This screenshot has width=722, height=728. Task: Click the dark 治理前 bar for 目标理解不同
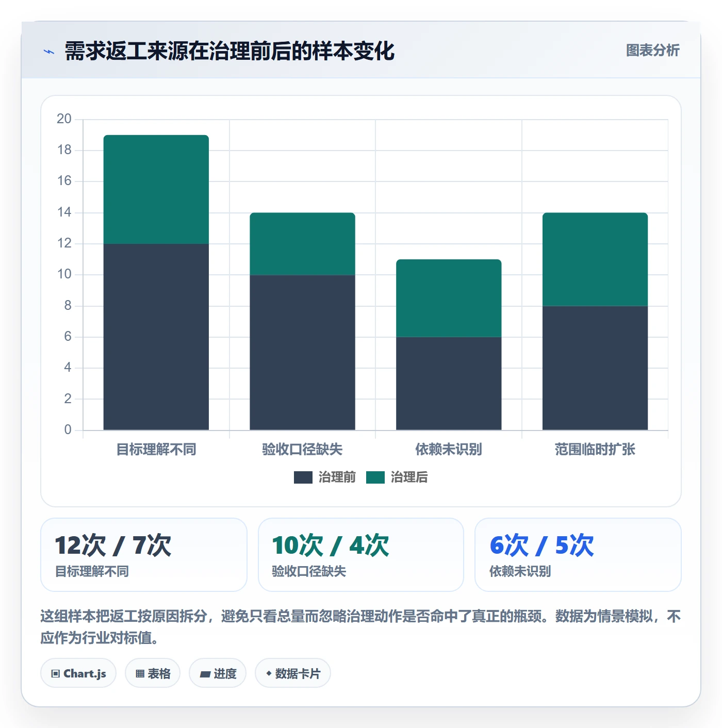click(x=156, y=337)
